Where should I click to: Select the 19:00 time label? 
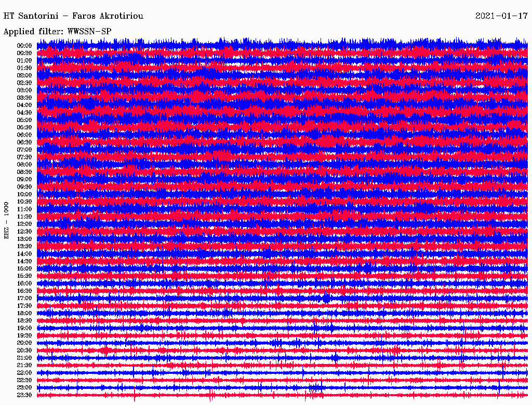coord(24,328)
